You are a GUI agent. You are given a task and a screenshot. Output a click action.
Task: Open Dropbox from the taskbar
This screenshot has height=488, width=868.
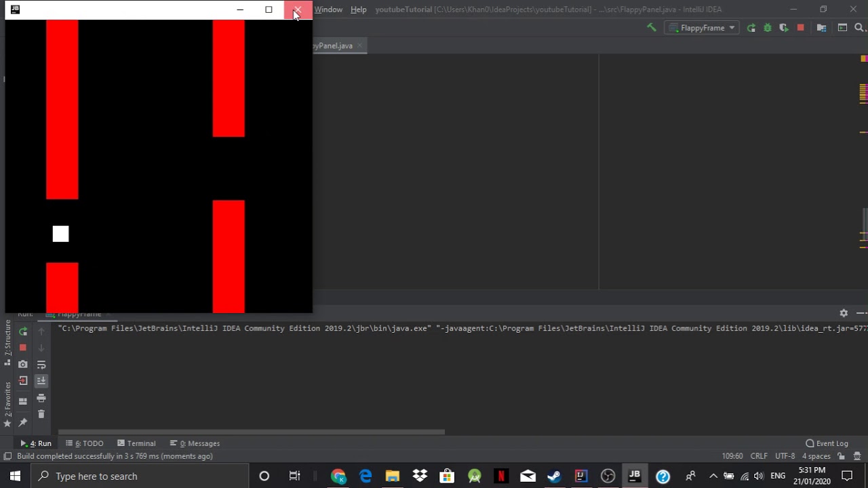(x=420, y=476)
